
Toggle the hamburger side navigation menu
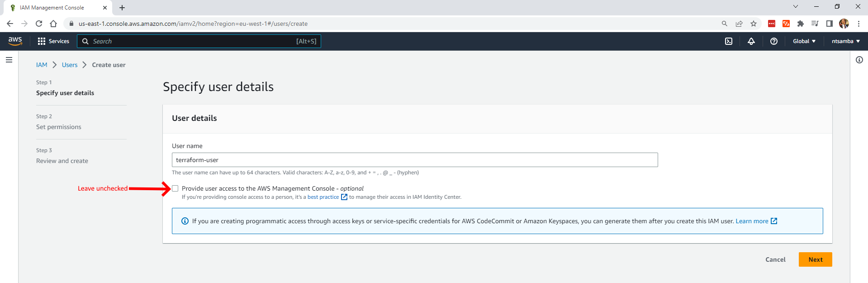(9, 60)
